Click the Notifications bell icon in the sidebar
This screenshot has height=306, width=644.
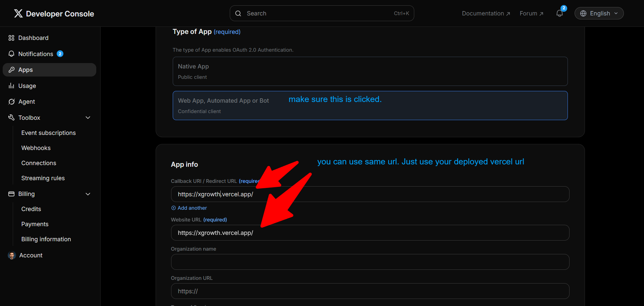tap(11, 54)
